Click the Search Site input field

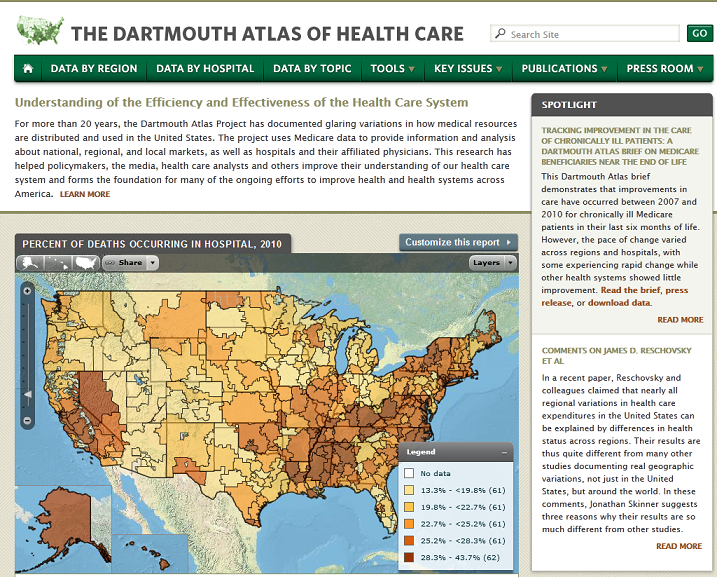(585, 34)
